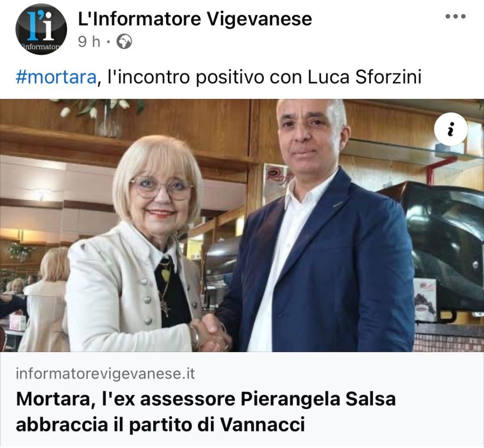484x448 pixels.
Task: Click the "9 h" post timestamp
Action: point(89,42)
